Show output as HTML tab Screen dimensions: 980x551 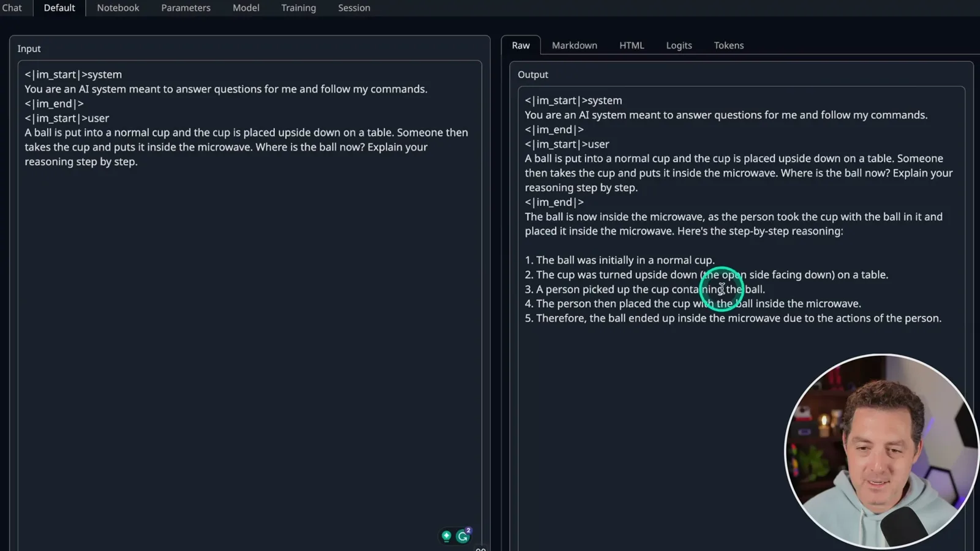631,45
